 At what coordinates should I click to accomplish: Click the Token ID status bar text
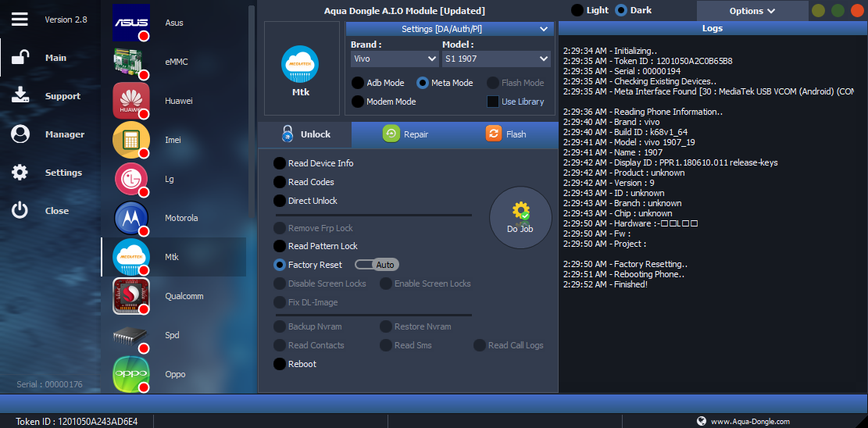pos(77,421)
